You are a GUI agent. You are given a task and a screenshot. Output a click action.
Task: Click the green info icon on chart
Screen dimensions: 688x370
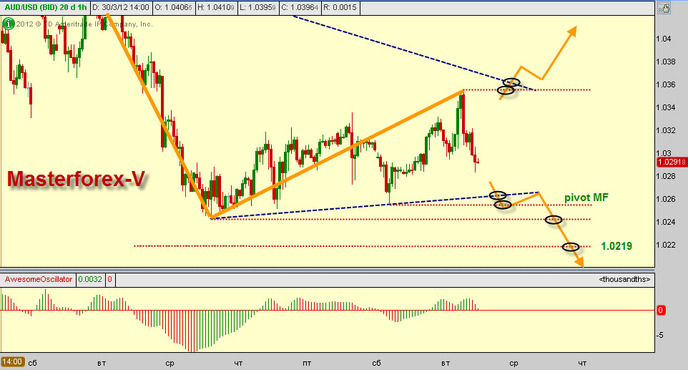[x=8, y=24]
